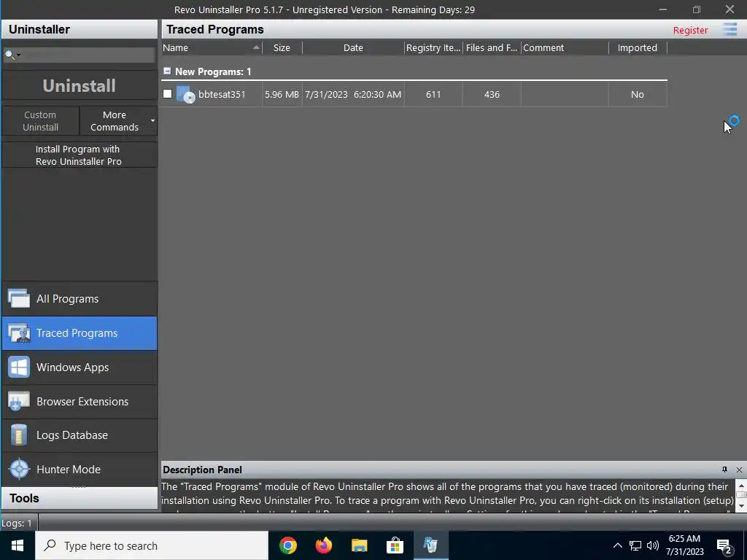Screen dimensions: 747x560
Task: Click the network tray icon
Action: pos(635,545)
